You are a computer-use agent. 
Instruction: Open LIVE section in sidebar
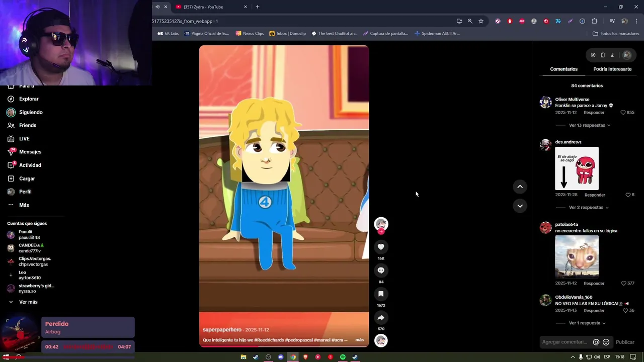click(19, 139)
